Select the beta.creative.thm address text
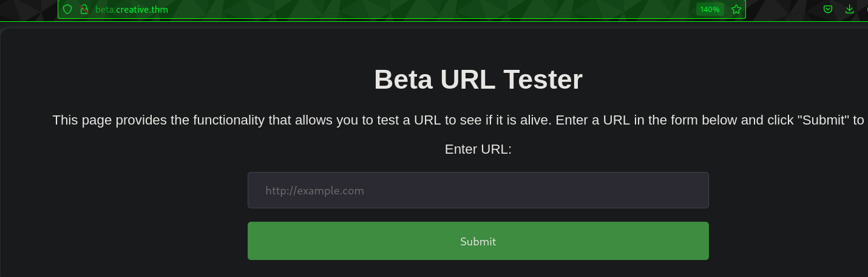 tap(132, 9)
